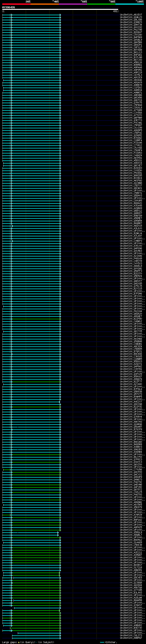
Task: Choose UniRef100_A8UAE7 row label
Action: coord(131,316)
